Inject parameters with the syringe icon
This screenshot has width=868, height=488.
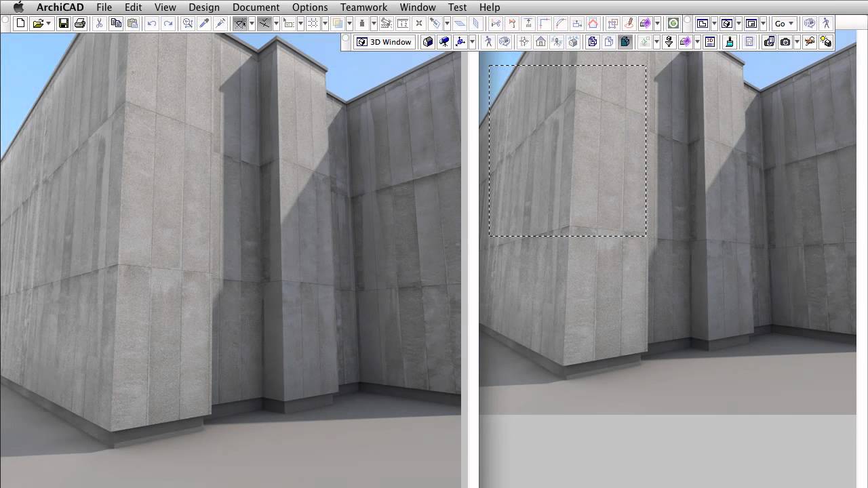pyautogui.click(x=220, y=24)
